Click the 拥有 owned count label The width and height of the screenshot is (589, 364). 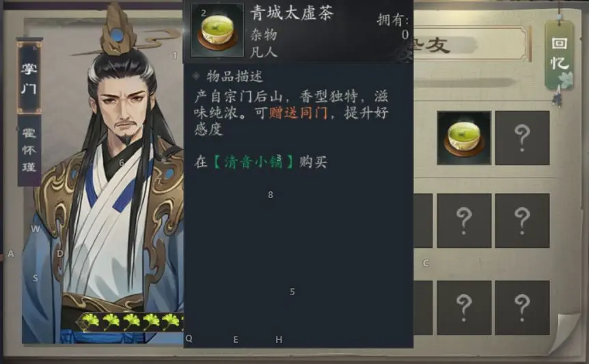[x=392, y=20]
